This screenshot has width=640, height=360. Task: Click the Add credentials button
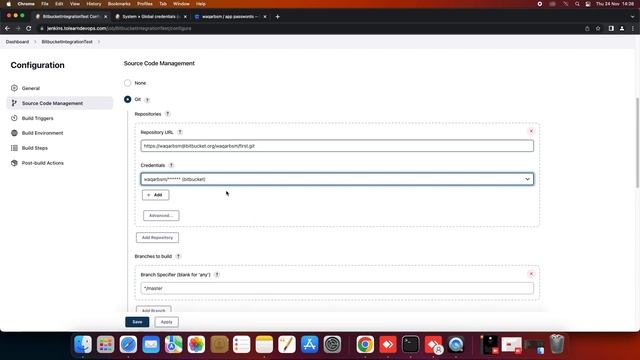156,195
